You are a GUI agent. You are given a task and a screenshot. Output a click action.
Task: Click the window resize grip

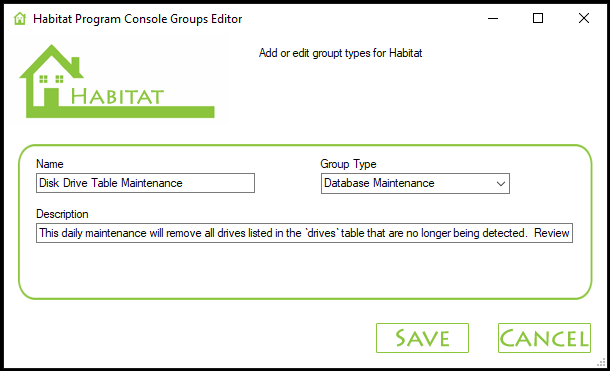tap(601, 363)
